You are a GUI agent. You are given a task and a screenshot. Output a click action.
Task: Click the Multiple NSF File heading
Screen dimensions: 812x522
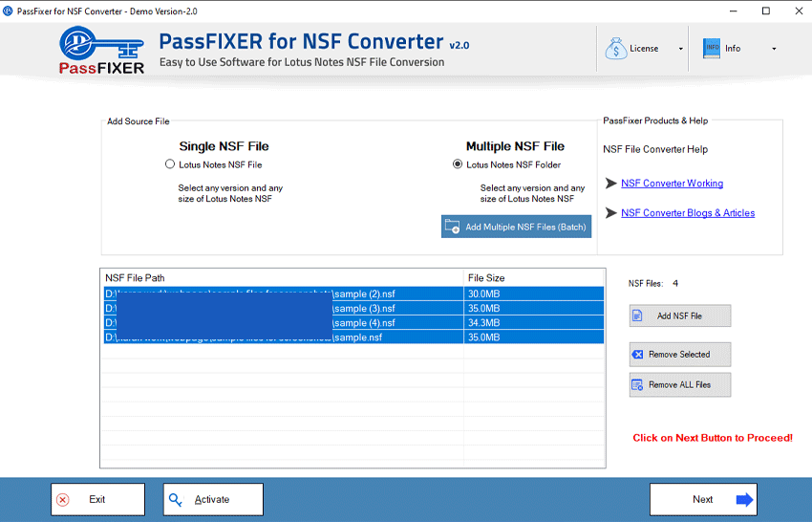tap(515, 146)
